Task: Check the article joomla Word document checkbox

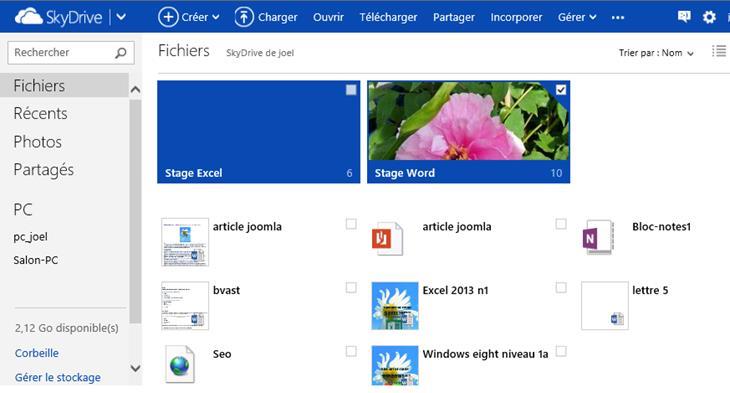Action: point(351,224)
